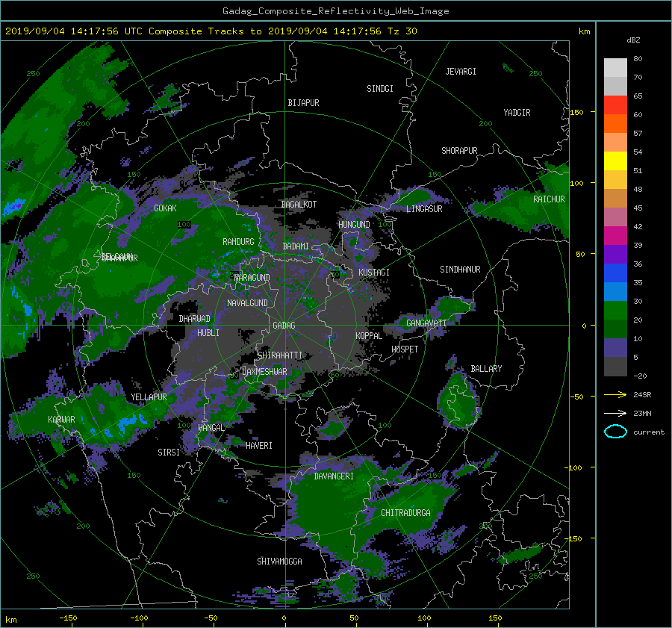Screen dimensions: 672x628
Task: Select the NARAGUND city label
Action: tap(252, 278)
